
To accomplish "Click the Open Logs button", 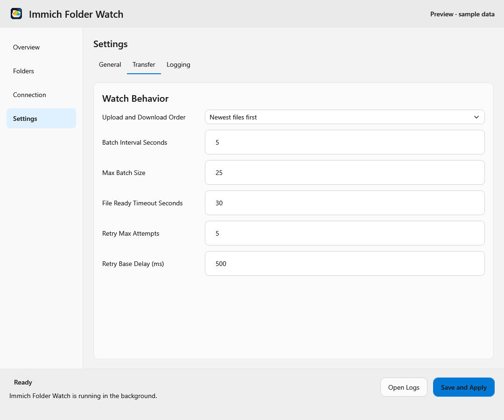I will pyautogui.click(x=404, y=387).
